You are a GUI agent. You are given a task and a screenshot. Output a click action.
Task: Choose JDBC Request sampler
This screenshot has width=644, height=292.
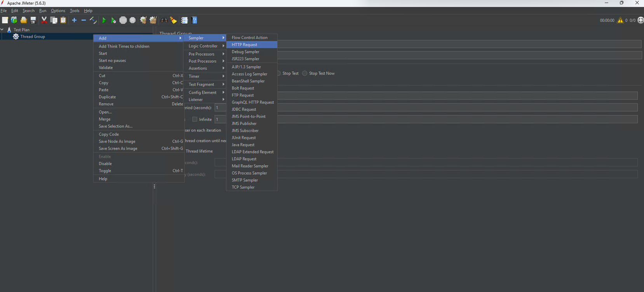point(252,109)
